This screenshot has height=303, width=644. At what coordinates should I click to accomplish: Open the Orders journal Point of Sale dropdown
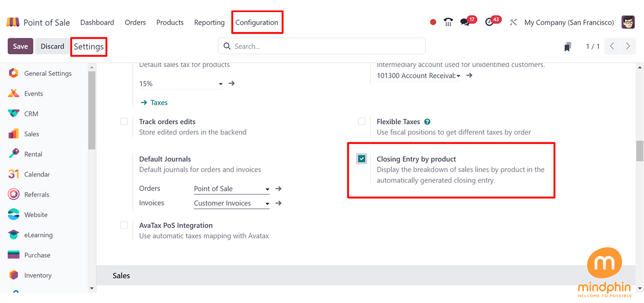click(x=267, y=189)
